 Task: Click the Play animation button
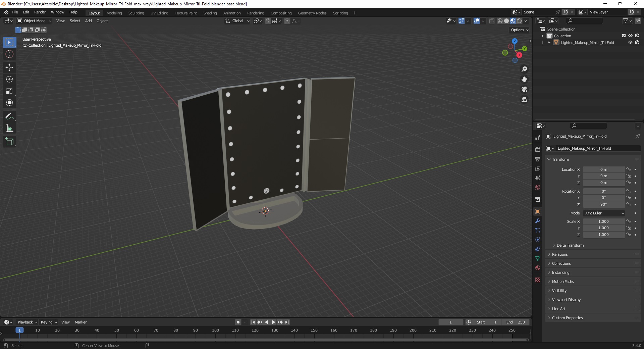click(x=273, y=322)
